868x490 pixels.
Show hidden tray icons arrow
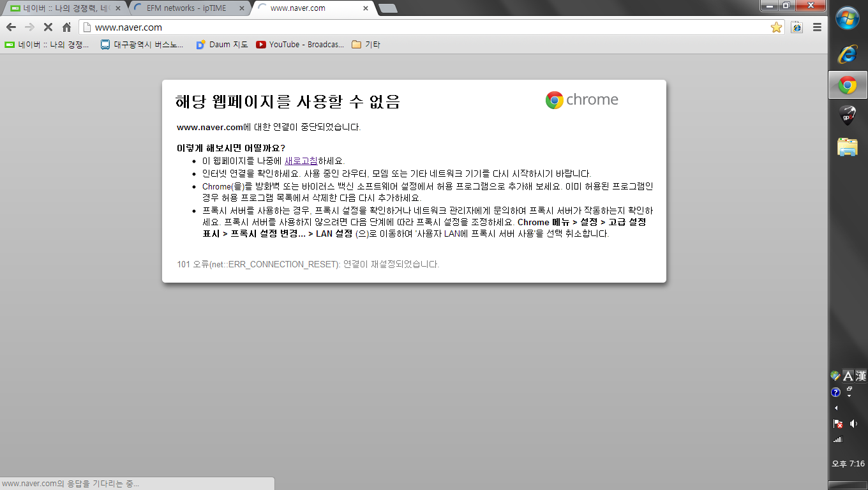(836, 408)
